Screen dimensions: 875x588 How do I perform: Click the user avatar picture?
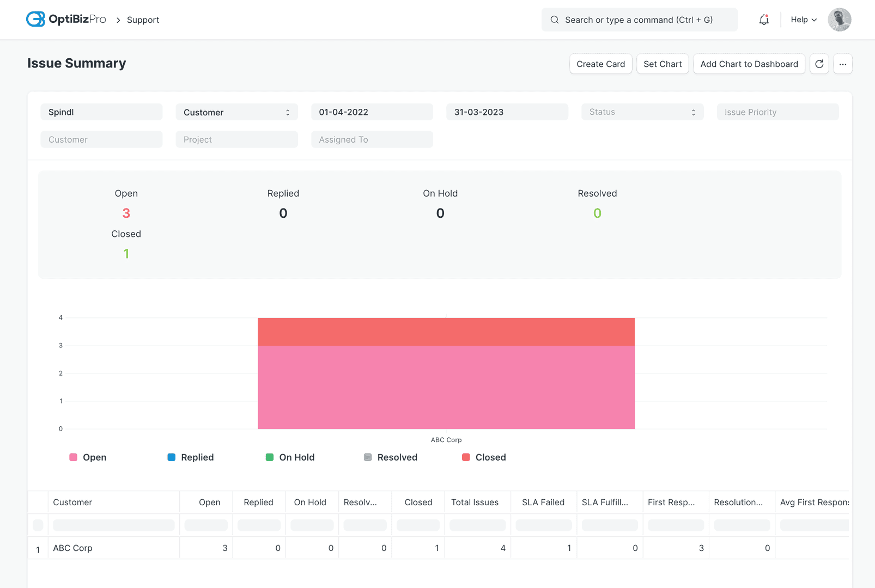pyautogui.click(x=839, y=20)
